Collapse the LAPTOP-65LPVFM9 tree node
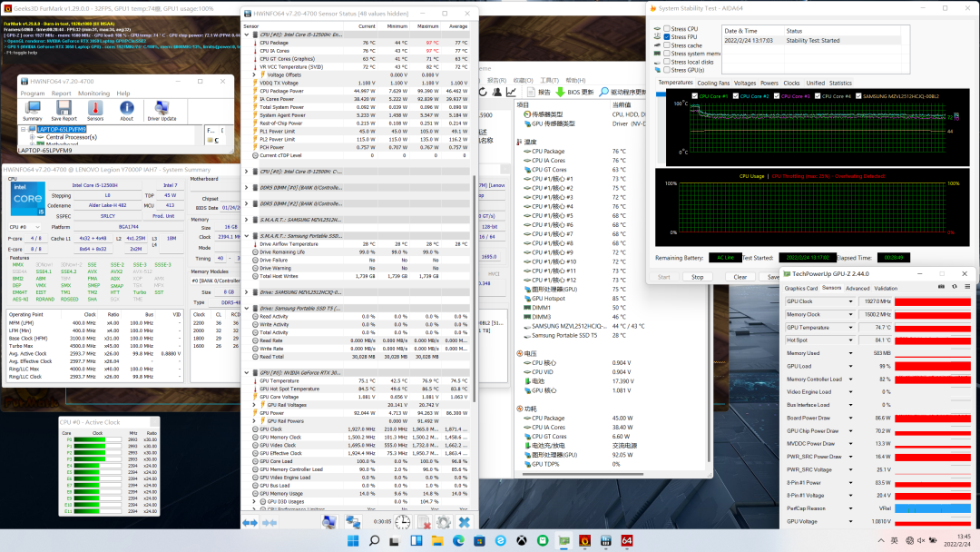 22,129
